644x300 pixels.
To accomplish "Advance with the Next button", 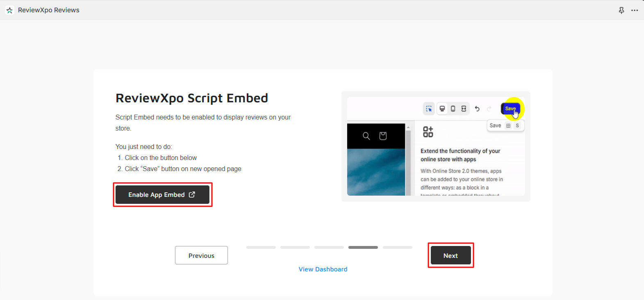I will [451, 255].
